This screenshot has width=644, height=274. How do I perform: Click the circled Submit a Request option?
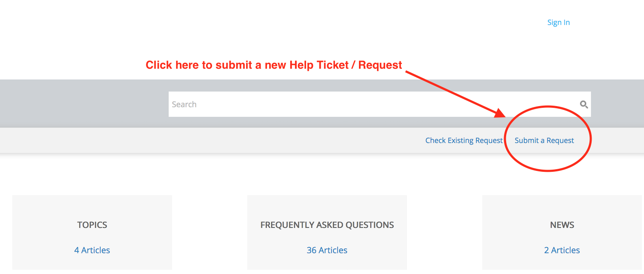544,140
